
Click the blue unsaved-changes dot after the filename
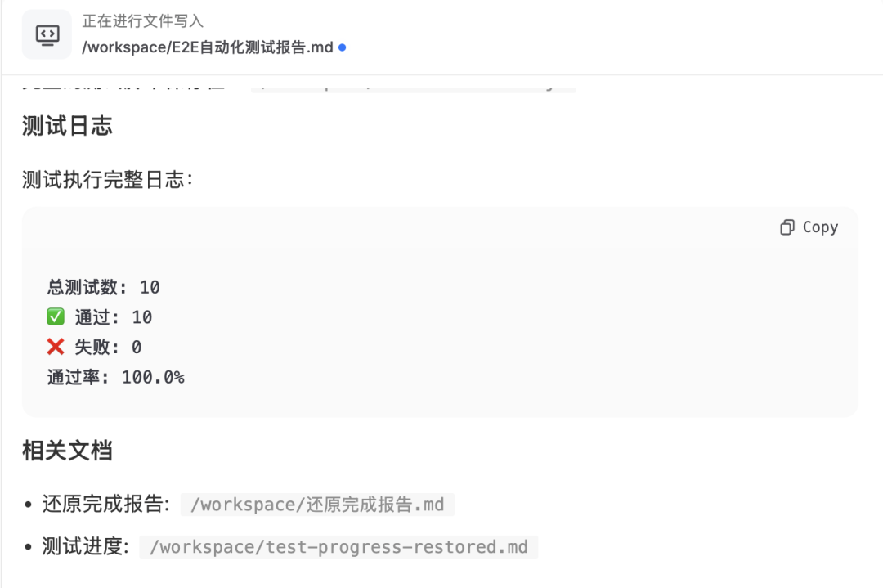point(341,47)
